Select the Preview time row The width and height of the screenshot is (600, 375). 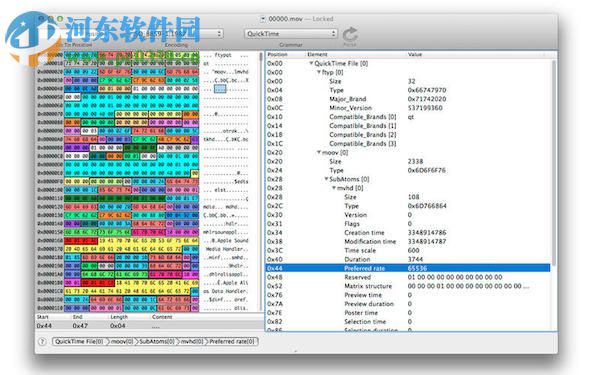(408, 295)
